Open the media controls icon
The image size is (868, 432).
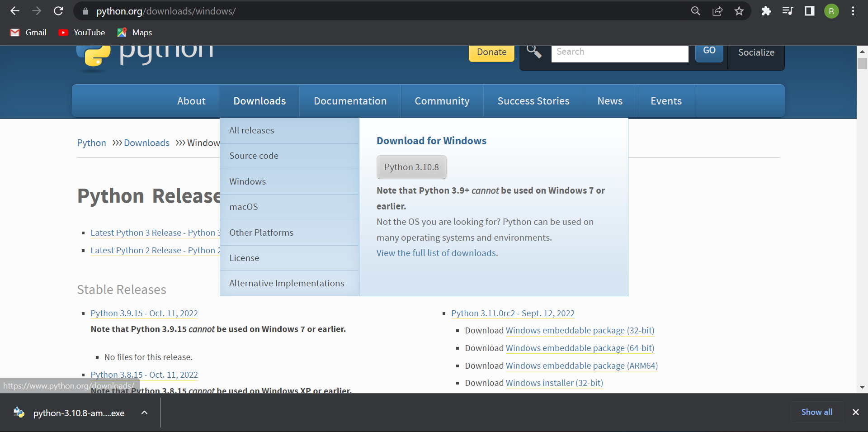tap(788, 11)
